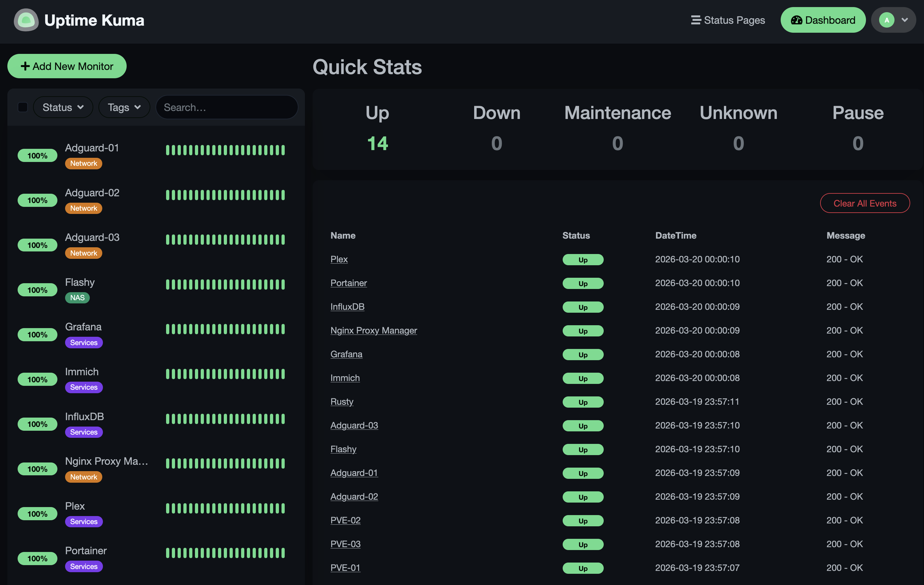The height and width of the screenshot is (585, 924).
Task: Expand the profile menu chevron
Action: (904, 20)
